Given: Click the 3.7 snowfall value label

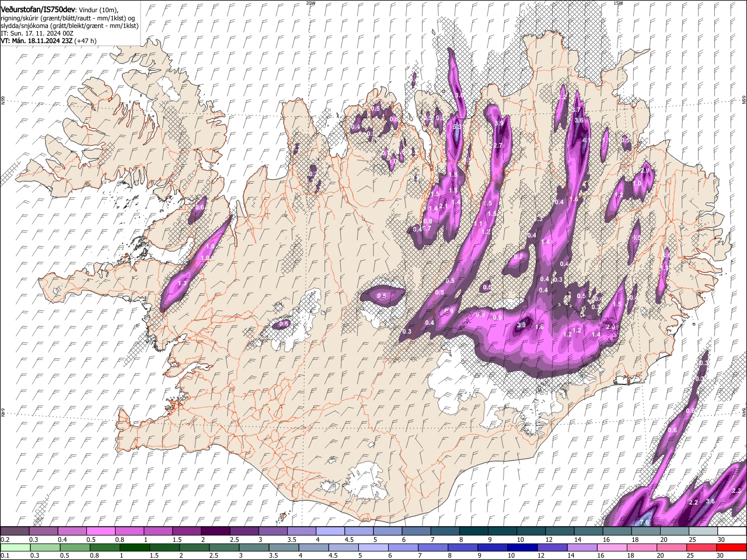Looking at the screenshot, I should [576, 110].
